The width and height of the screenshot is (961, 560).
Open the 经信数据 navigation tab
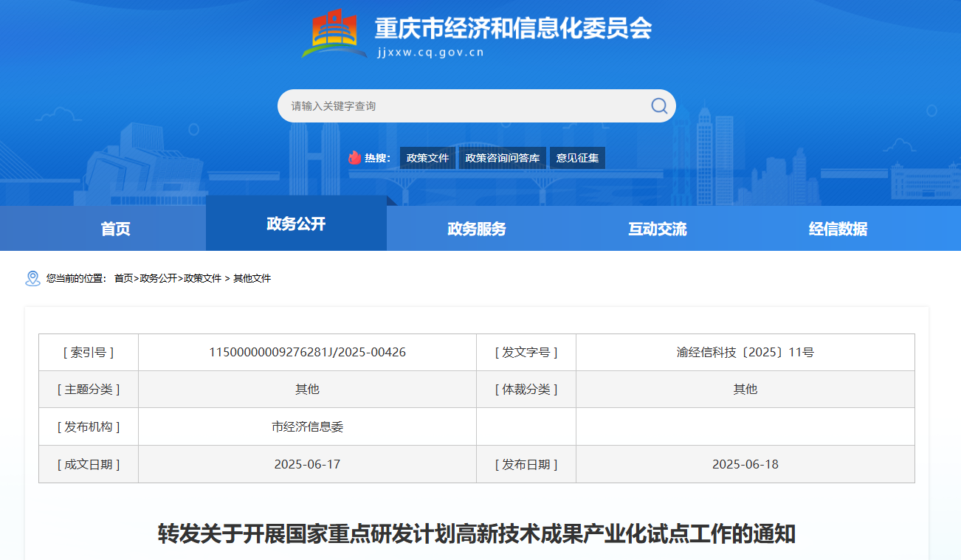pos(838,229)
